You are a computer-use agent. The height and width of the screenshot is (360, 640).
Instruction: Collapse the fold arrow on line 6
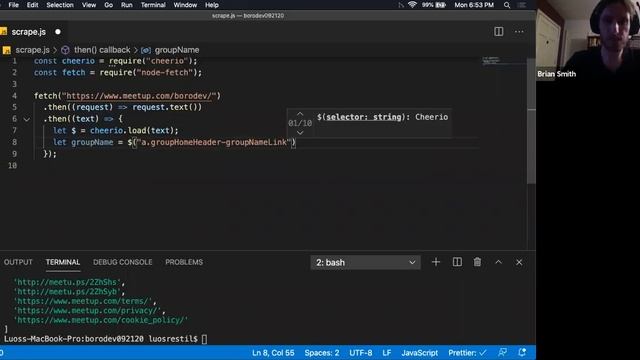pos(27,119)
